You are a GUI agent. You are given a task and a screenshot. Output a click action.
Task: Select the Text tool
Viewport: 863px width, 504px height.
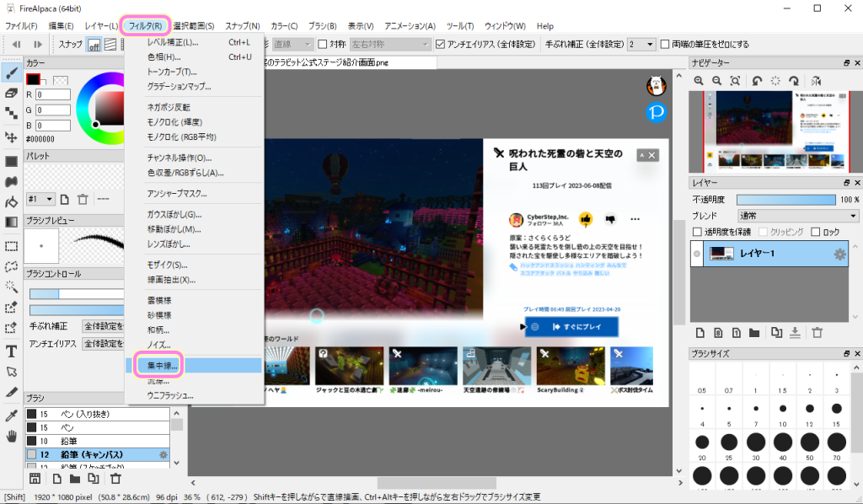[11, 352]
